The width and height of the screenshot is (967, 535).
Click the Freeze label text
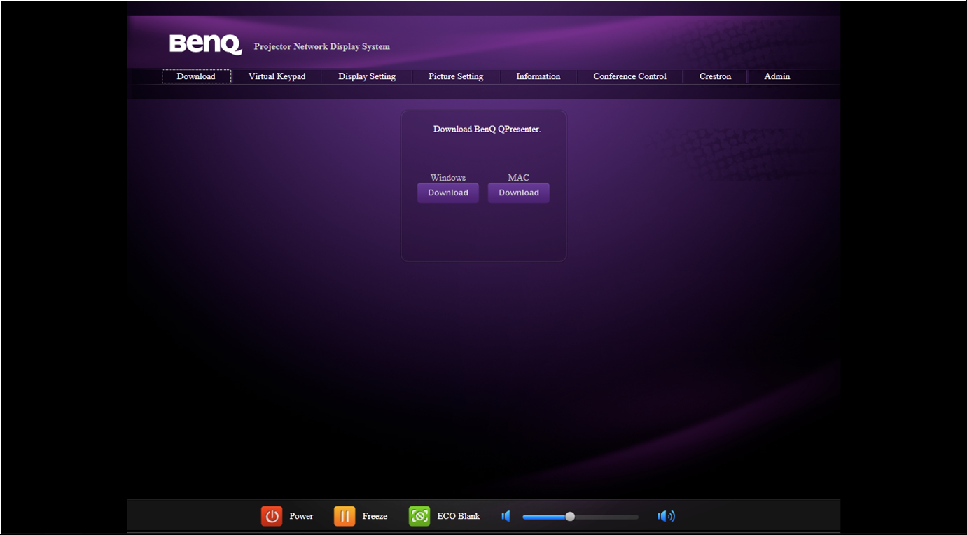tap(375, 517)
